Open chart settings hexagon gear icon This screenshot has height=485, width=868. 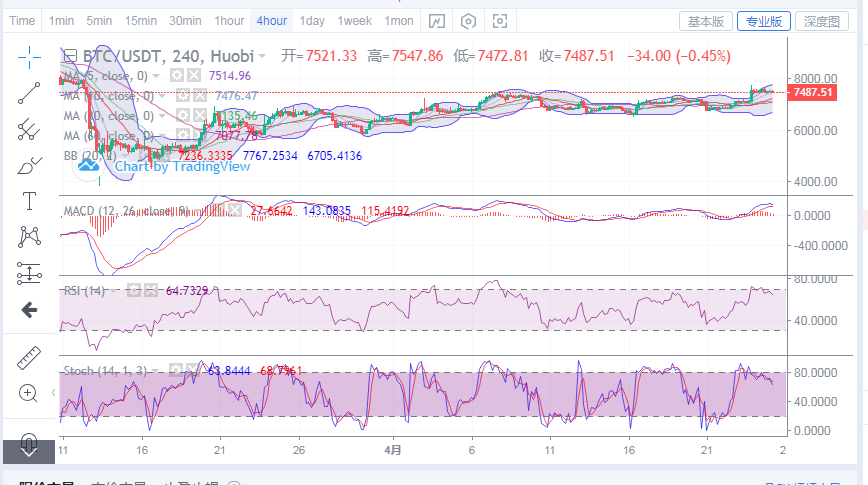tap(468, 21)
